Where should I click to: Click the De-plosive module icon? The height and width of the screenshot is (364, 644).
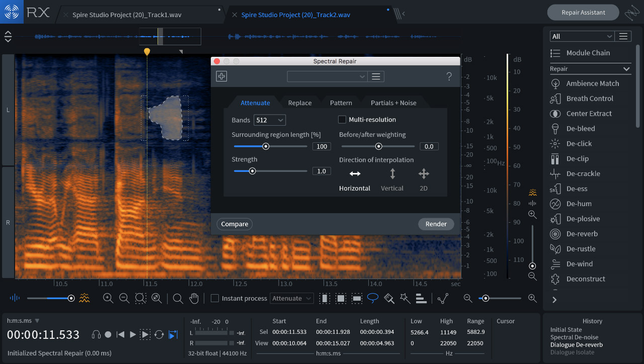[555, 219]
